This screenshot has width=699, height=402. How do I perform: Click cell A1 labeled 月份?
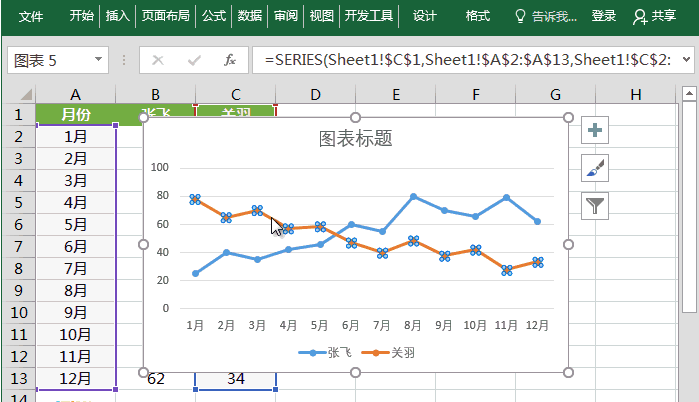click(x=75, y=115)
